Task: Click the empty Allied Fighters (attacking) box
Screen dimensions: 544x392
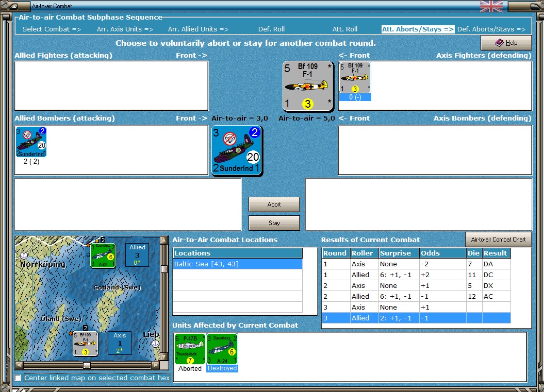Action: [x=111, y=86]
